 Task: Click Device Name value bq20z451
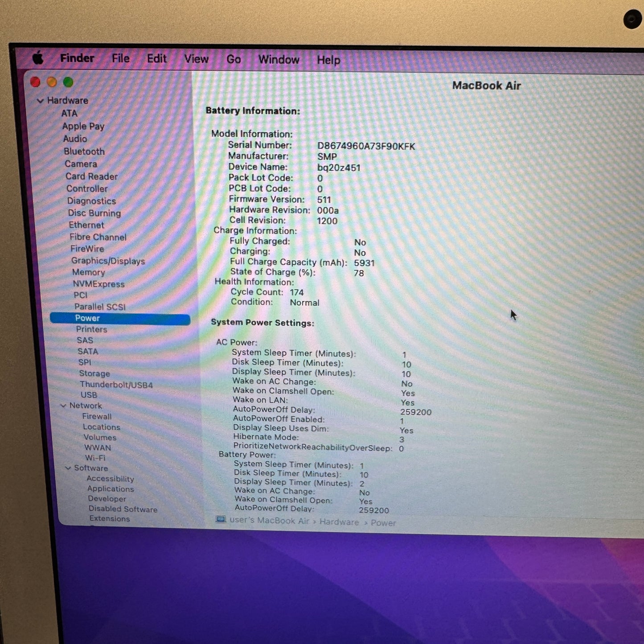coord(339,168)
